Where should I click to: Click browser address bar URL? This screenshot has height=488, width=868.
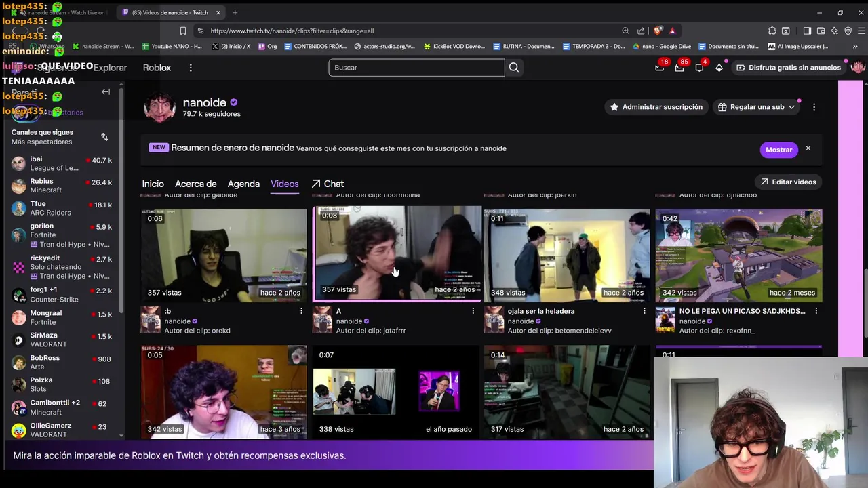(292, 30)
